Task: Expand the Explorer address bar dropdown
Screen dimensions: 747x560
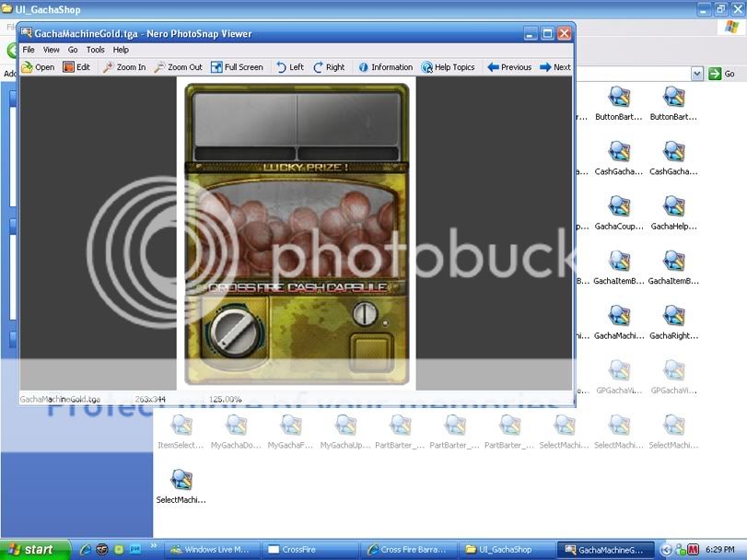Action: [697, 74]
